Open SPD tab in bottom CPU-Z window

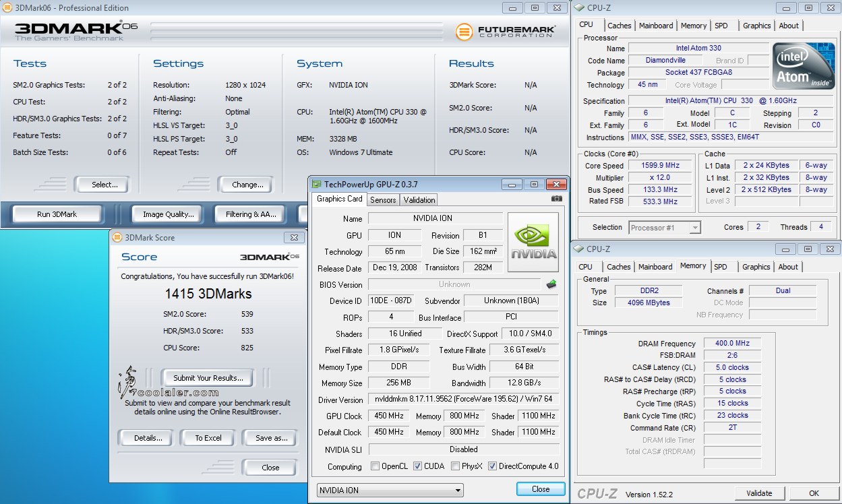[721, 267]
